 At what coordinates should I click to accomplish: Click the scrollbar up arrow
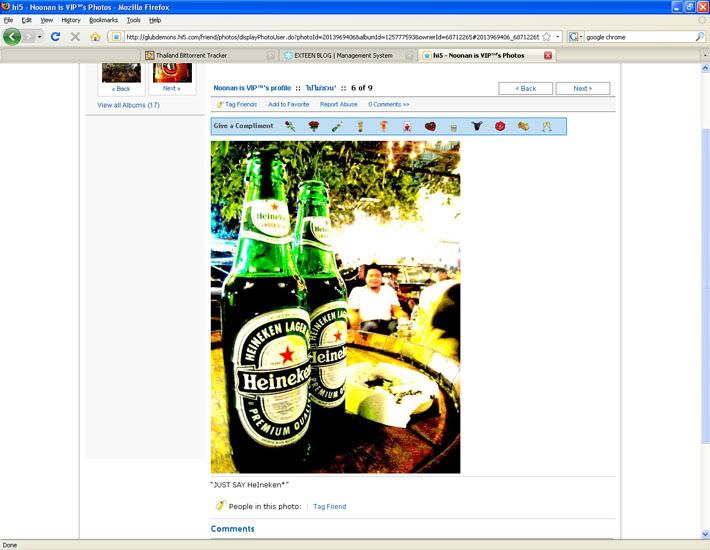pos(705,68)
